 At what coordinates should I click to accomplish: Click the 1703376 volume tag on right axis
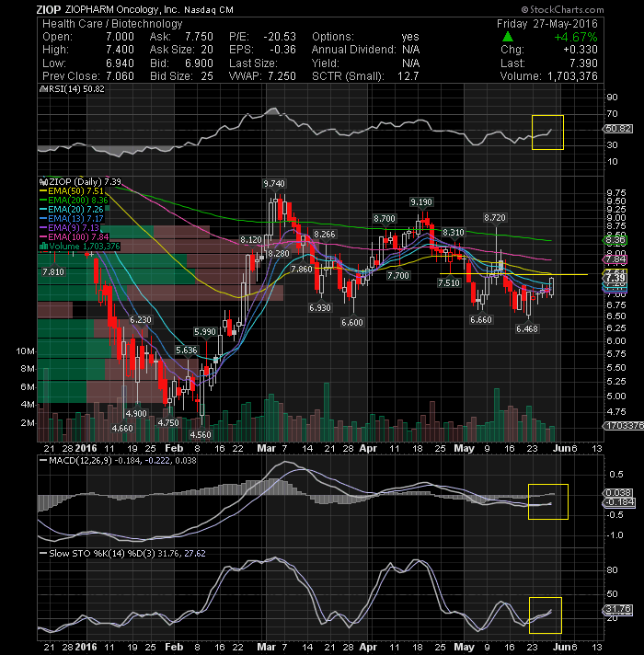point(623,426)
